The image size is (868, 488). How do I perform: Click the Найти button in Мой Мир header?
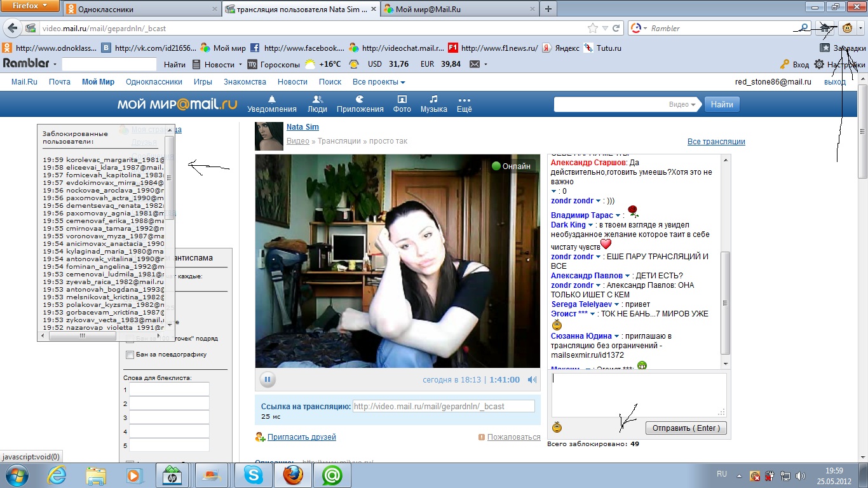click(x=722, y=104)
